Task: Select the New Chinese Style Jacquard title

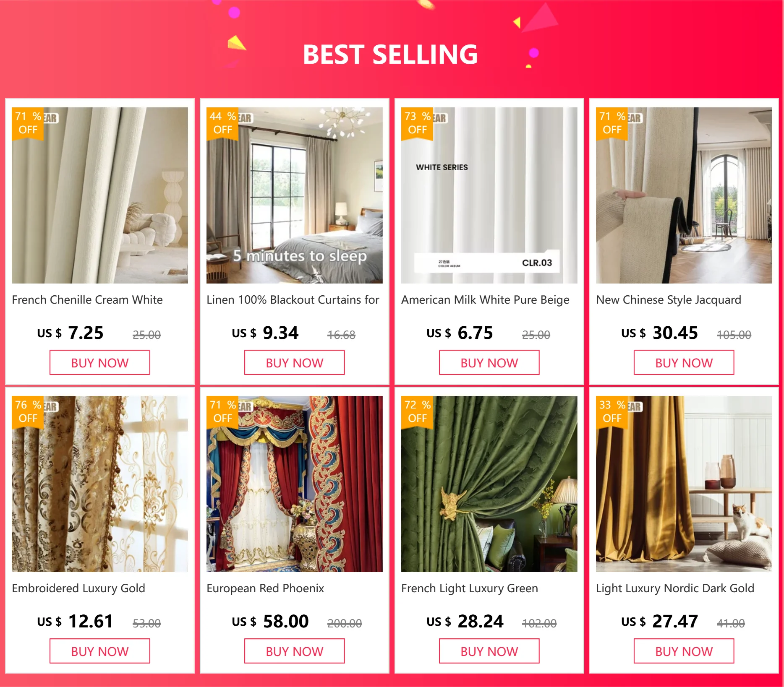Action: (x=669, y=300)
